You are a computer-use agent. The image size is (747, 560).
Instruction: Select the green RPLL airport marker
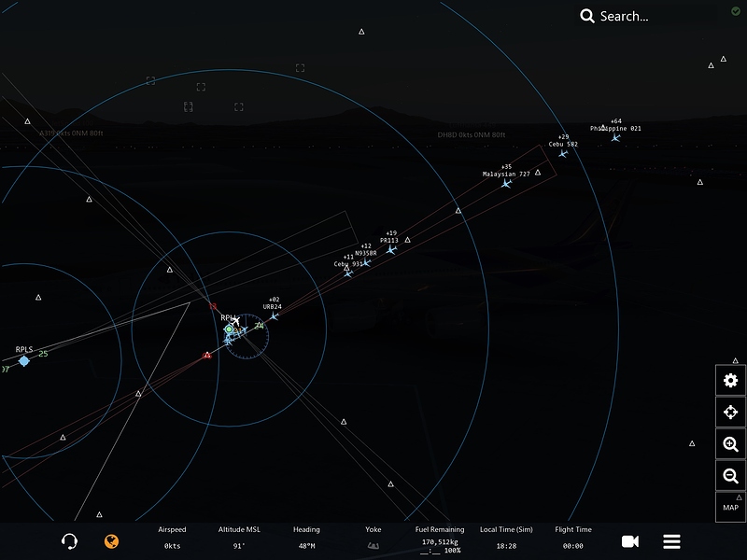[x=229, y=329]
